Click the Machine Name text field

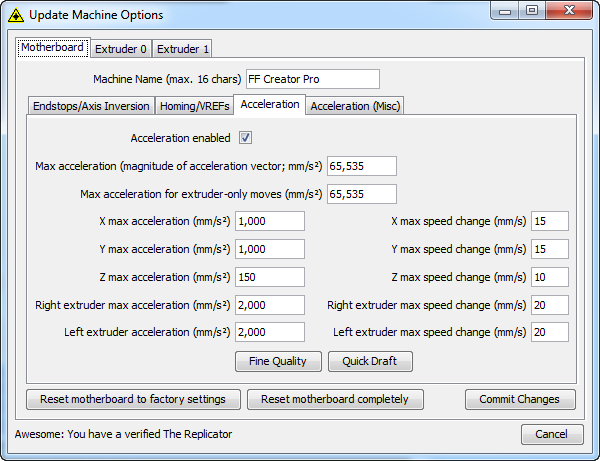click(x=305, y=79)
